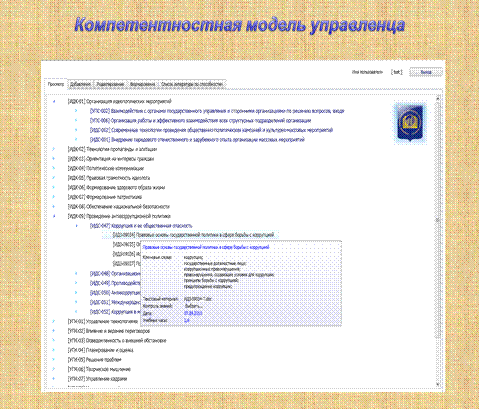Select the [УПС-002] Взаимодействие с органами row
Screen dimensions: 480x410
(x=217, y=111)
